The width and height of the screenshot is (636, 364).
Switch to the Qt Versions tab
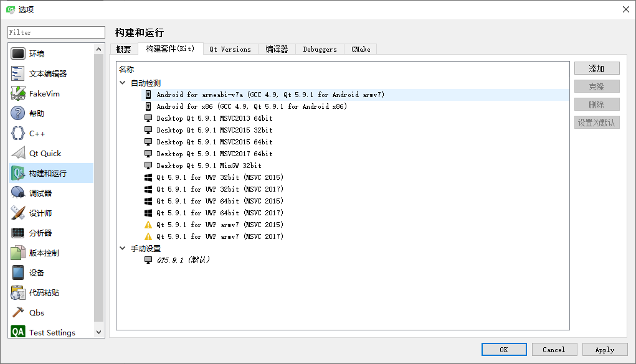(x=230, y=49)
